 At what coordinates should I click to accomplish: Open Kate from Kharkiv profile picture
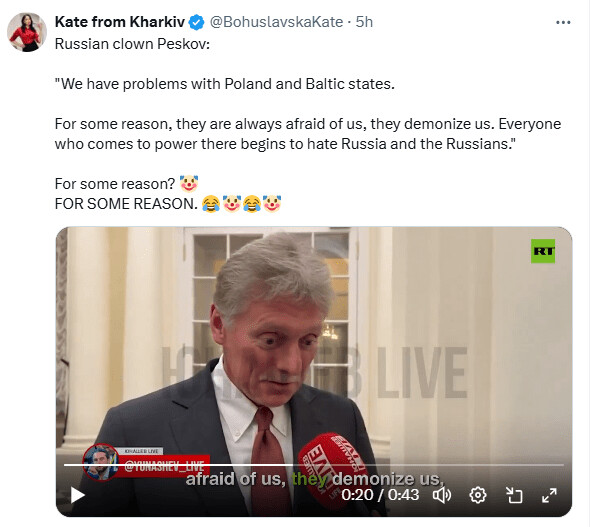(x=25, y=32)
